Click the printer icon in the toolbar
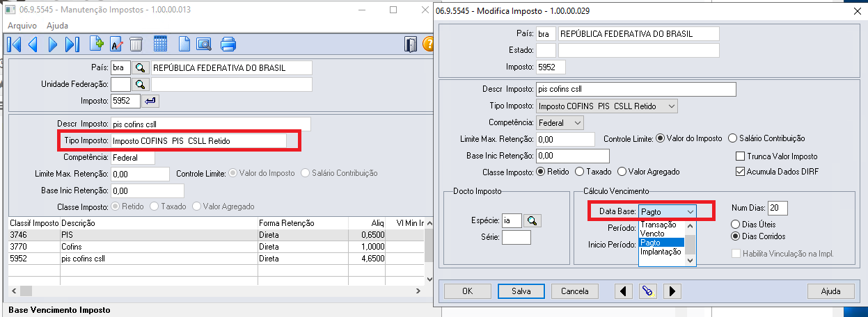 [229, 45]
